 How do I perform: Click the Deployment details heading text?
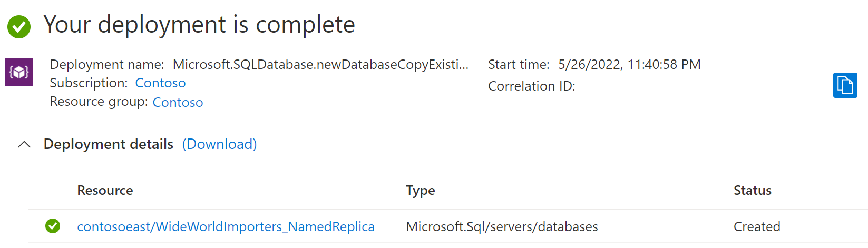click(x=108, y=144)
